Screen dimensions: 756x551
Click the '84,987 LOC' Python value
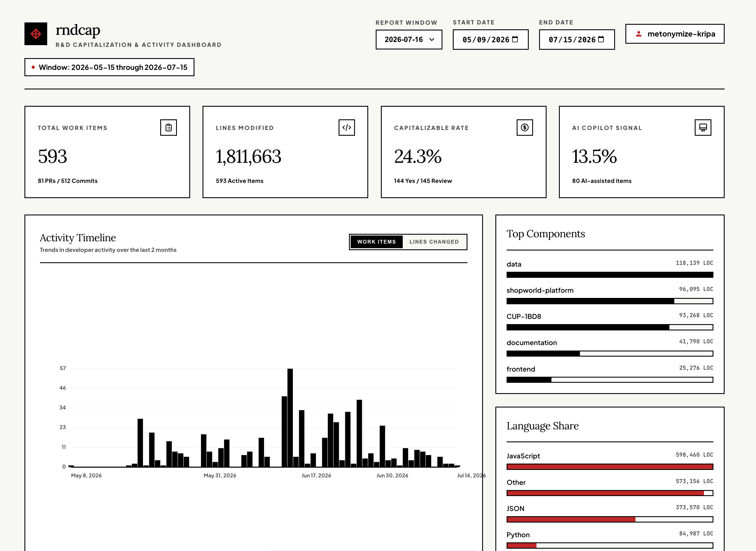(696, 533)
